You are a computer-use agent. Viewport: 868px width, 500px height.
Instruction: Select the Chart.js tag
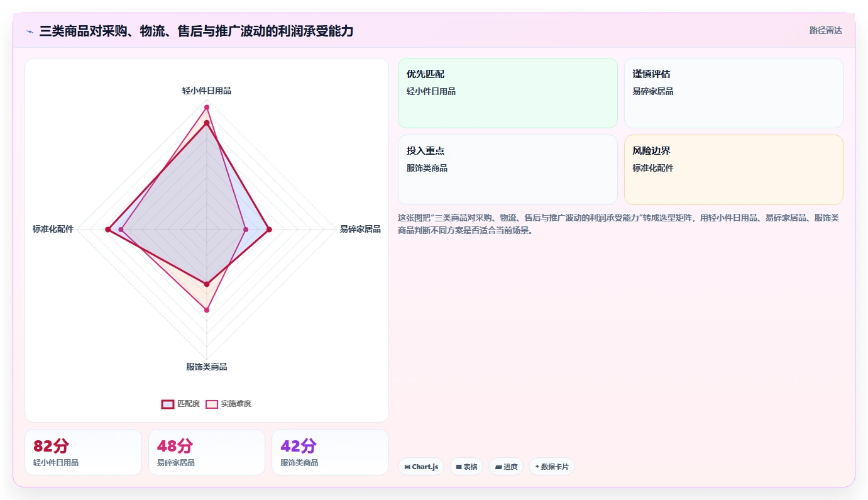[421, 467]
